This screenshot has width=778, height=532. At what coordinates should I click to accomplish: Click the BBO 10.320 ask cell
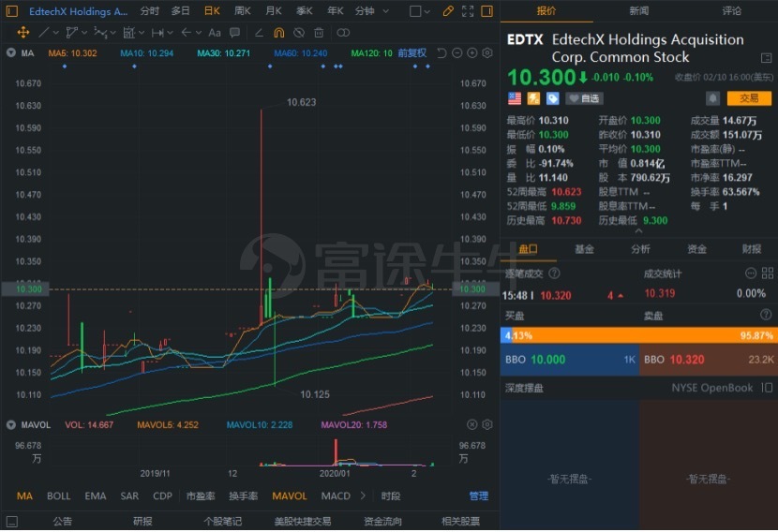(x=709, y=360)
